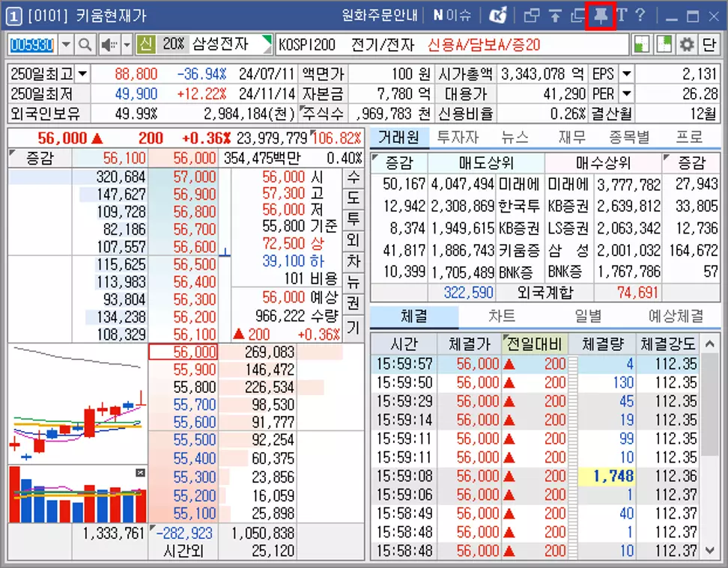Image resolution: width=728 pixels, height=568 pixels.
Task: Open the Kiwoom K logo icon
Action: [498, 16]
